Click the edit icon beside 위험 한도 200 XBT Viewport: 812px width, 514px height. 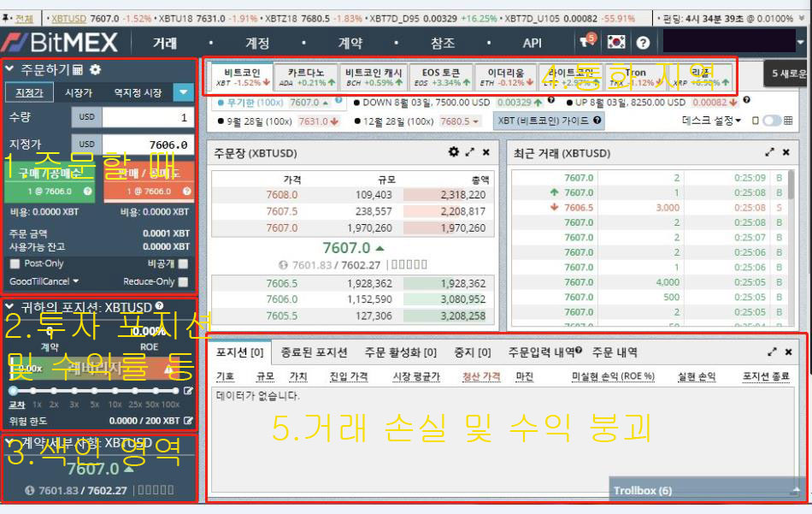tap(189, 421)
